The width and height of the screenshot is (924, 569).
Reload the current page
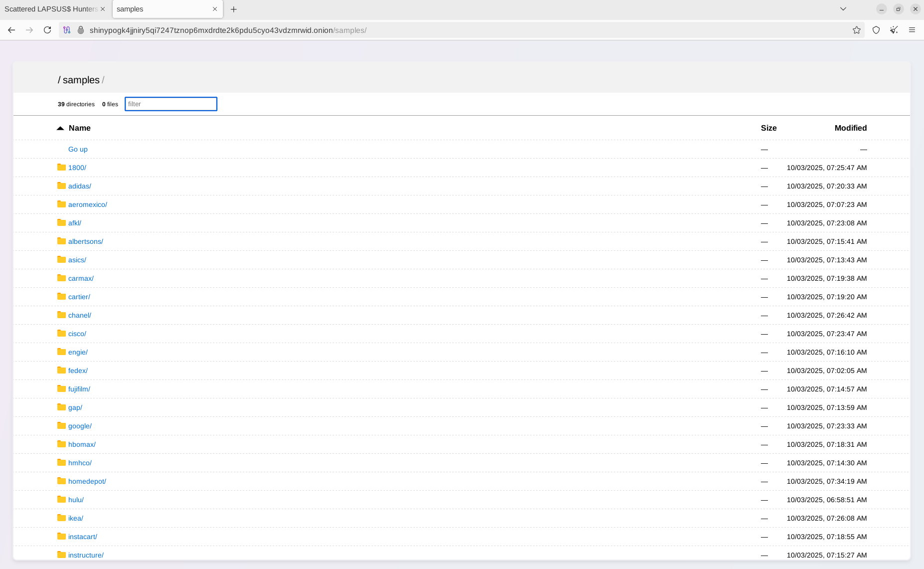[x=47, y=30]
